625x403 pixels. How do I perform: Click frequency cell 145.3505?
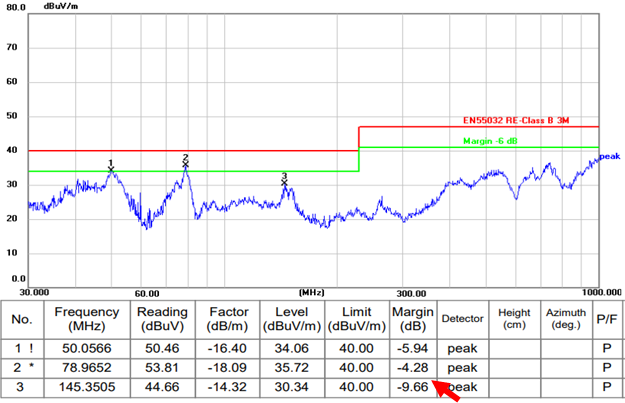point(87,387)
